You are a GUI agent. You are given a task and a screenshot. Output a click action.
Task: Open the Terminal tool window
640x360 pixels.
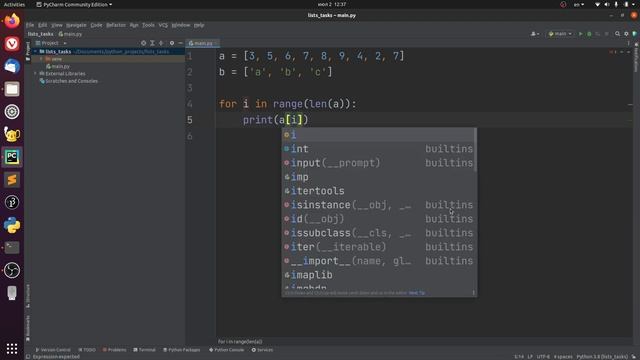[144, 350]
